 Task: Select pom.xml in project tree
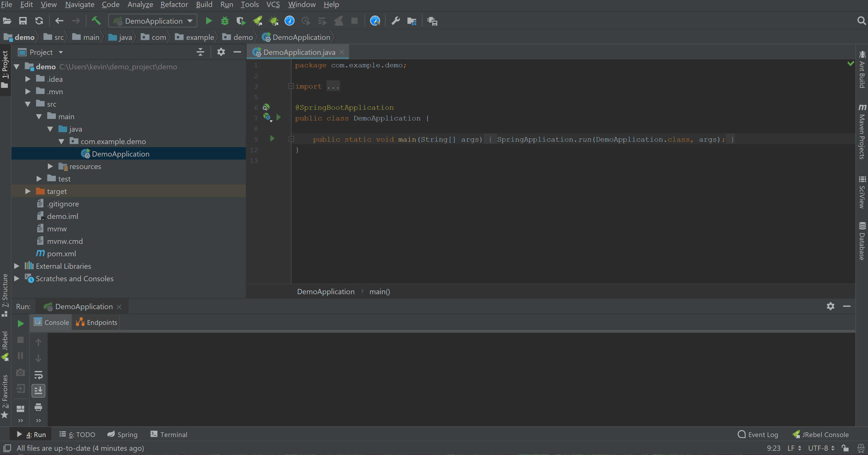61,254
